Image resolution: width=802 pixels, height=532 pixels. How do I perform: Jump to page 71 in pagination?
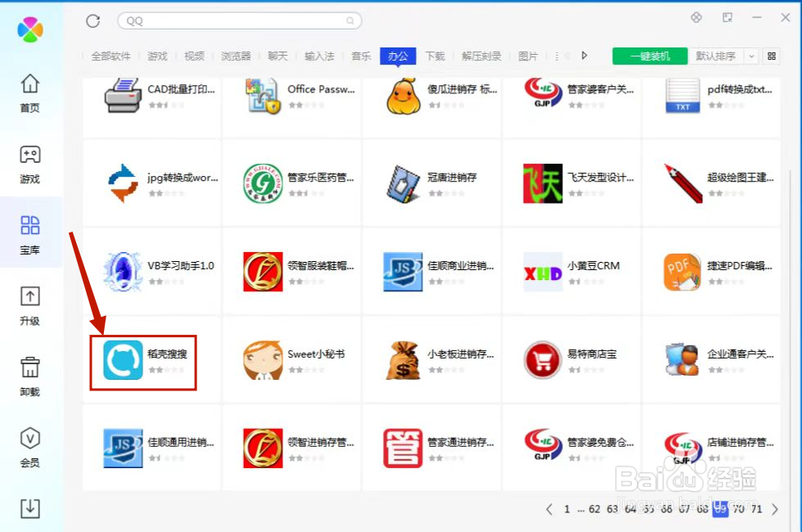tap(756, 509)
